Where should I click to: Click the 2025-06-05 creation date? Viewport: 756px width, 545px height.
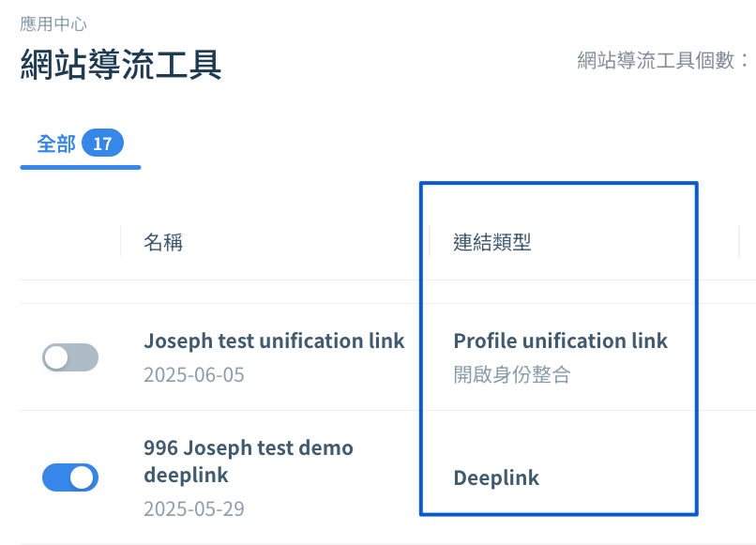click(x=194, y=375)
